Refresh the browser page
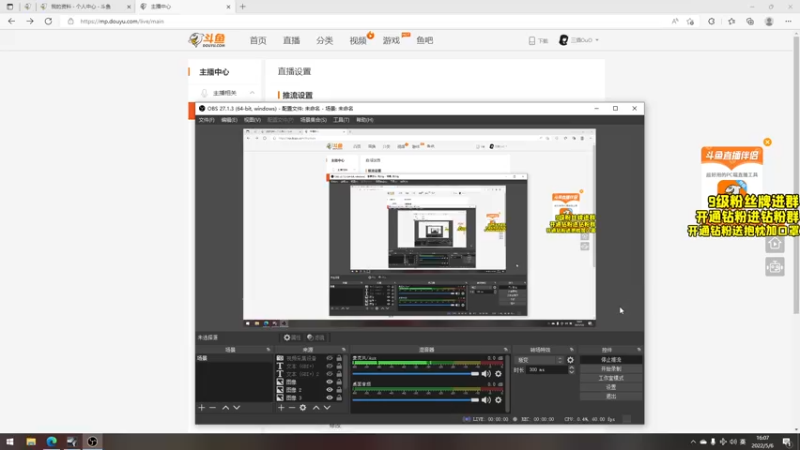Image resolution: width=800 pixels, height=450 pixels. [48, 21]
